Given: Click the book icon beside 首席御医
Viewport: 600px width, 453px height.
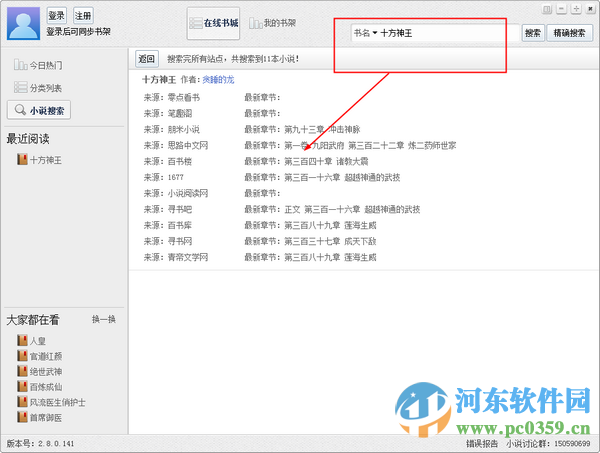Looking at the screenshot, I should click(22, 417).
